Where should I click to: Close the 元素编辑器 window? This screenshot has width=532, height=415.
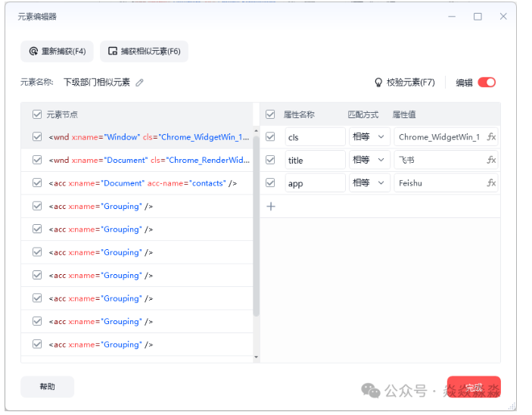click(x=503, y=17)
